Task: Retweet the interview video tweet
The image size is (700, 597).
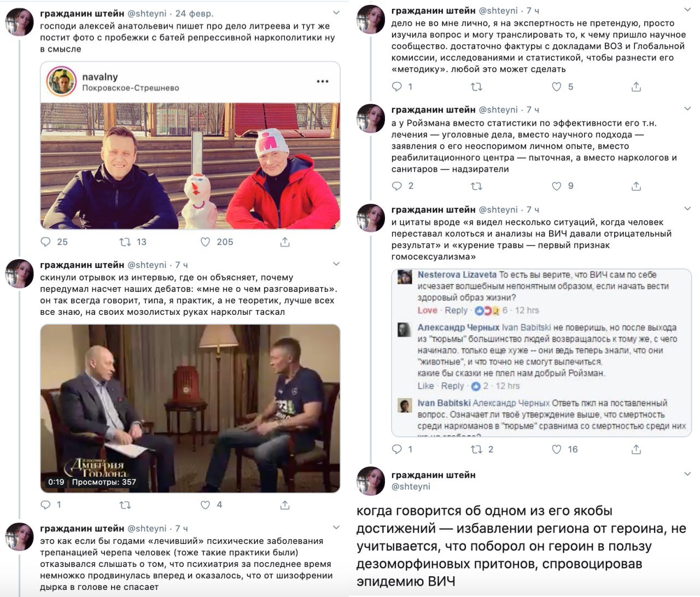Action: coord(125,505)
